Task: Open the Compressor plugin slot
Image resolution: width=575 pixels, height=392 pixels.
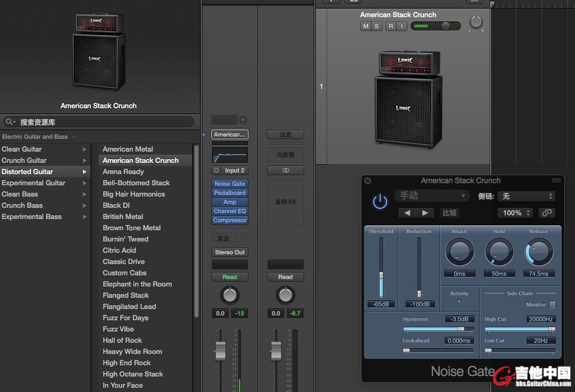Action: [230, 221]
